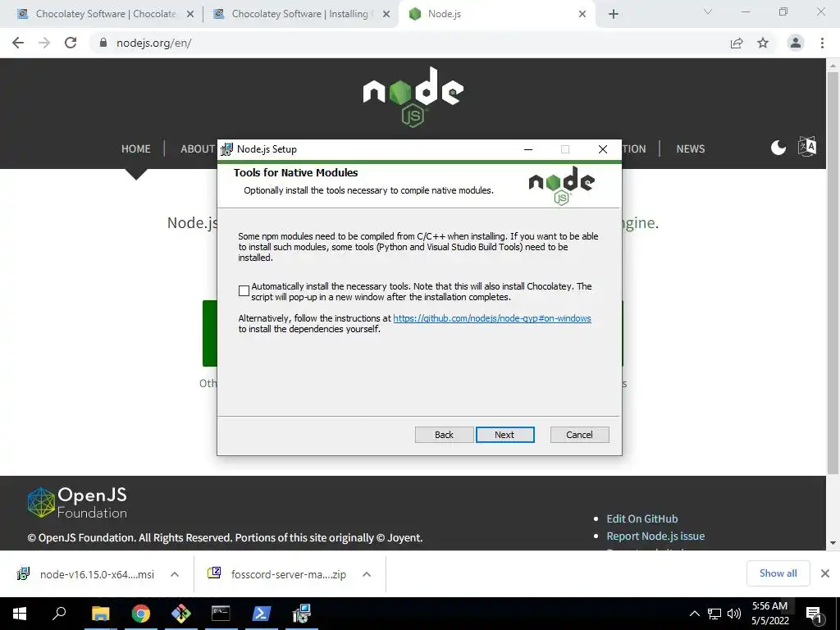Open the Git app from the taskbar
The height and width of the screenshot is (630, 840).
181,614
